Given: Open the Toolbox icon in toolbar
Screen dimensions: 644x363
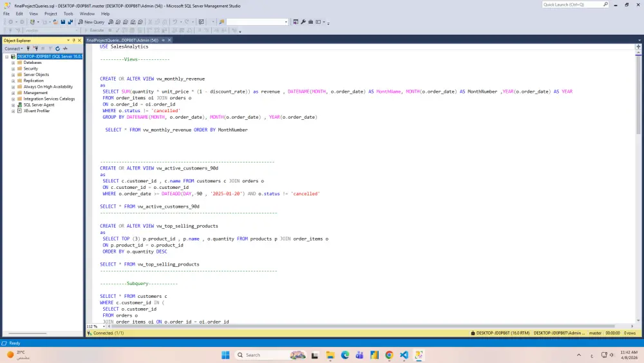Looking at the screenshot, I should (x=310, y=22).
